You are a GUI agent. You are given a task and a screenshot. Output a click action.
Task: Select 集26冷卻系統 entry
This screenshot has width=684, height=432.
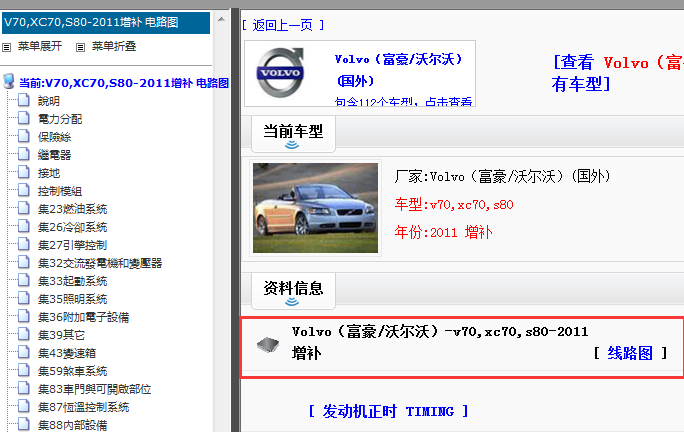pos(72,227)
